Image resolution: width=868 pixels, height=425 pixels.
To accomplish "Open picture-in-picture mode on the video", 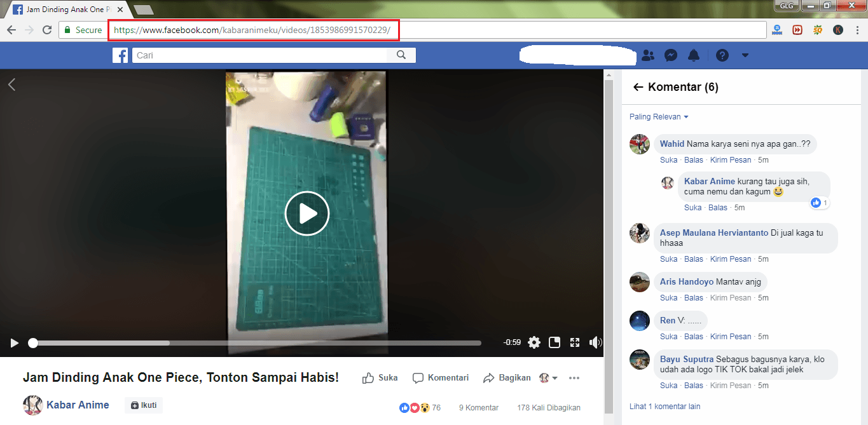I will point(555,342).
